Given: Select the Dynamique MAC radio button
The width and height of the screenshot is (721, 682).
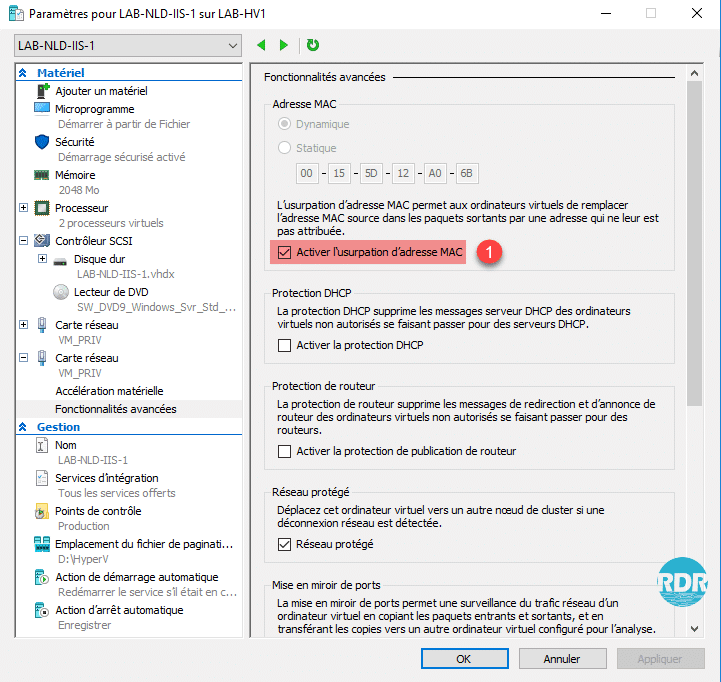Looking at the screenshot, I should click(x=285, y=124).
